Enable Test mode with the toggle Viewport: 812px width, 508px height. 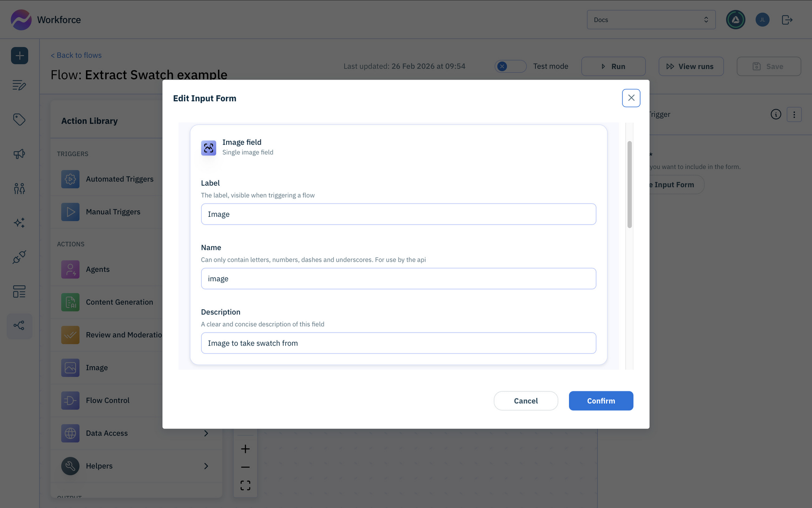[510, 66]
